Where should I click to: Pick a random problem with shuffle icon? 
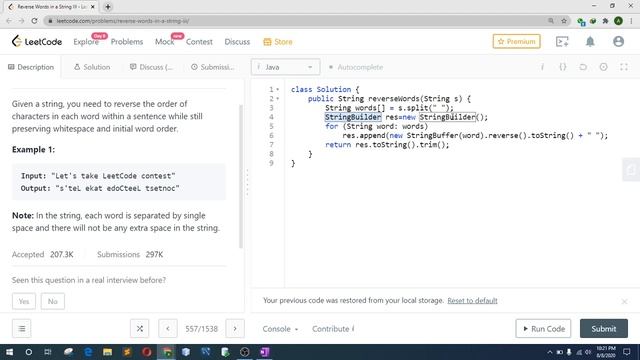point(140,329)
